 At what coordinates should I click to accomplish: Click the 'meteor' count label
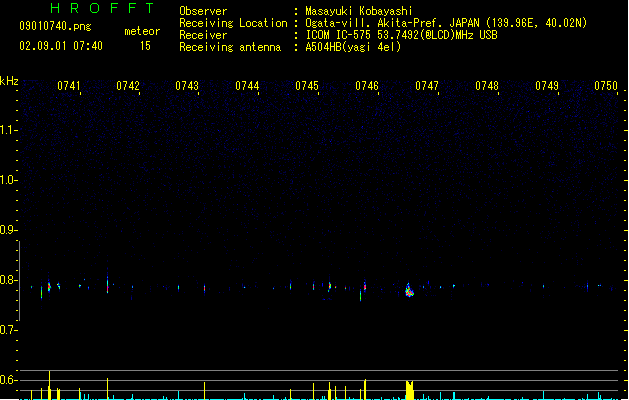pos(142,31)
